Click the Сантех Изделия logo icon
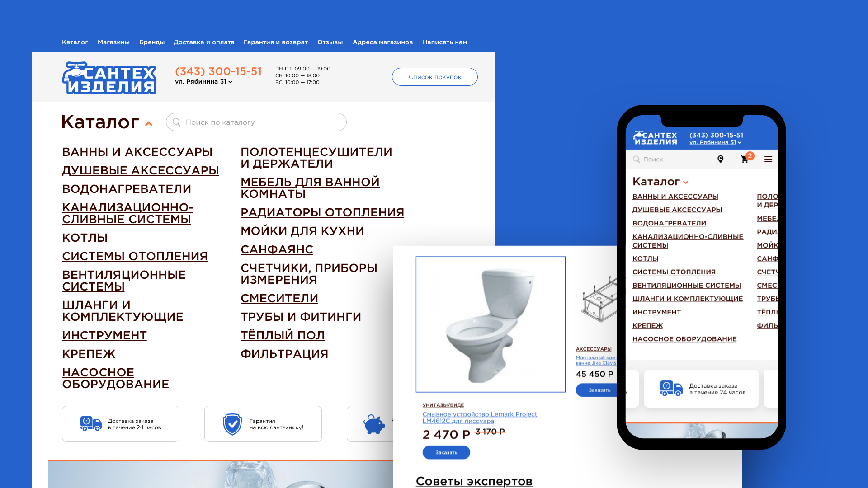This screenshot has width=868, height=488. [x=109, y=77]
